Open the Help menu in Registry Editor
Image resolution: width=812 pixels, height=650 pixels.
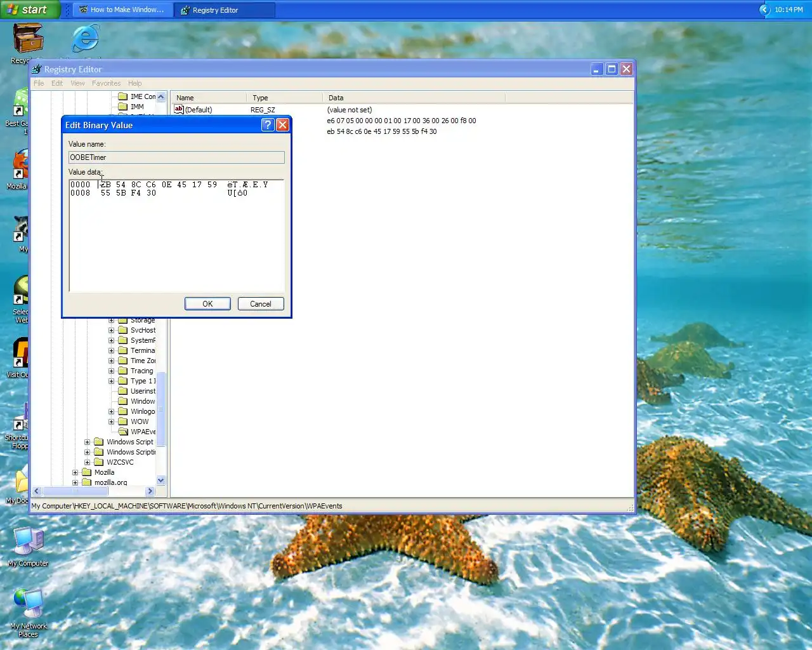[x=134, y=83]
